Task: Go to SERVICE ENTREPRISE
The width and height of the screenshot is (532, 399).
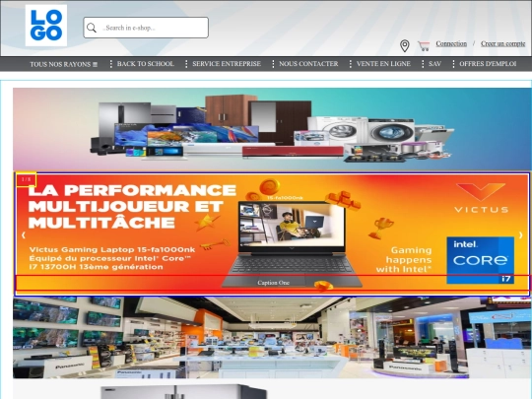Action: click(227, 64)
